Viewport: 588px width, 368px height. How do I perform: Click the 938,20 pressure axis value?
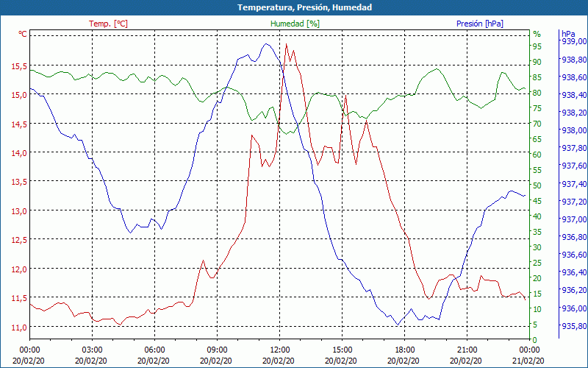(x=574, y=113)
